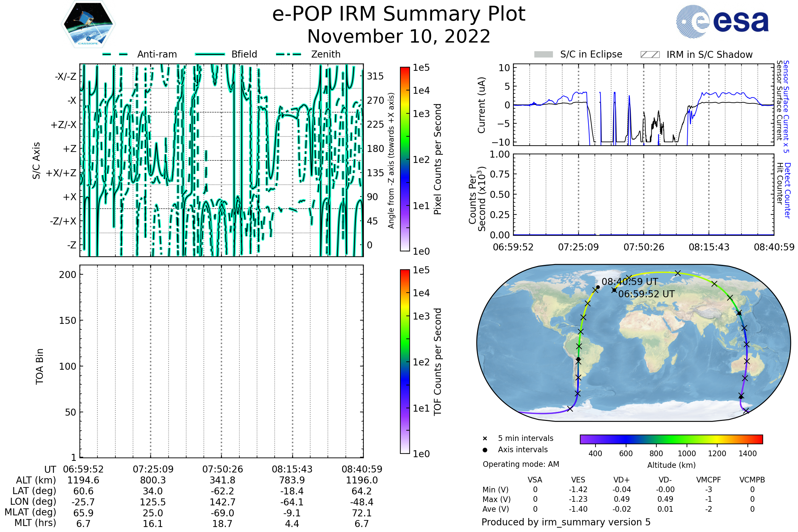Viewport: 798px width, 532px height.
Task: Click the Anti-ram dashed legend line
Action: tap(115, 54)
